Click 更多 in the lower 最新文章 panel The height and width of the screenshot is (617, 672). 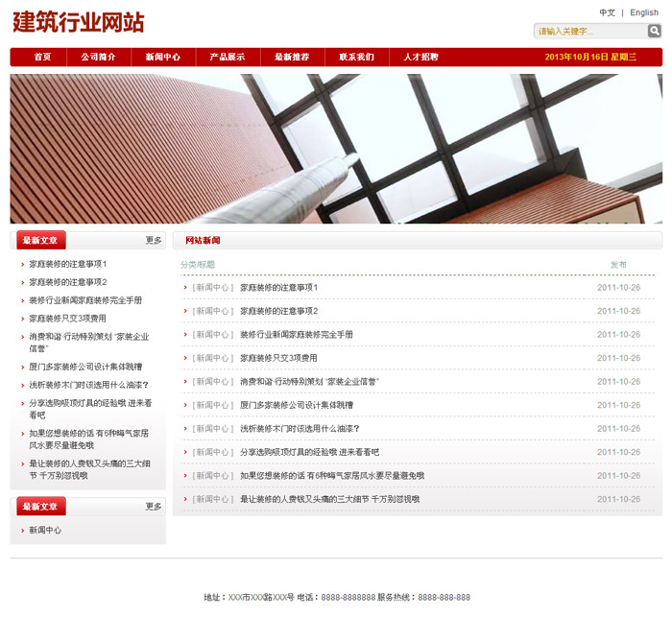pos(154,506)
